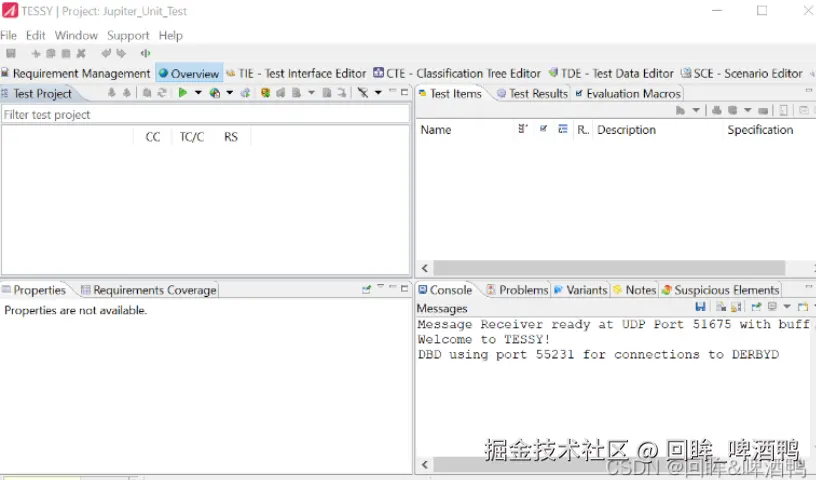Viewport: 816px width, 480px height.
Task: Select the Properties tab
Action: tap(34, 290)
